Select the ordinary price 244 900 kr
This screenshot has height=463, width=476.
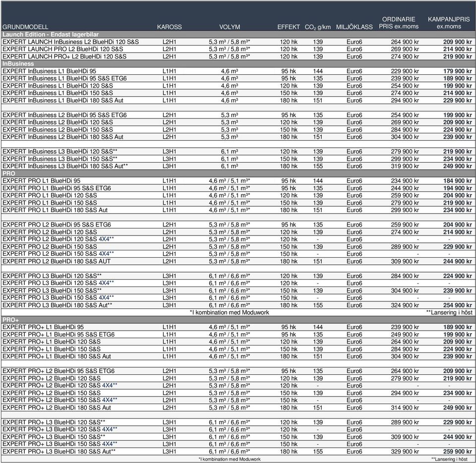tap(405, 188)
